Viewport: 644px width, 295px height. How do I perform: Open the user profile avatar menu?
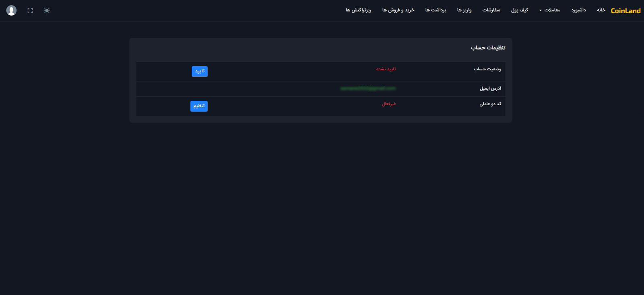pos(11,10)
